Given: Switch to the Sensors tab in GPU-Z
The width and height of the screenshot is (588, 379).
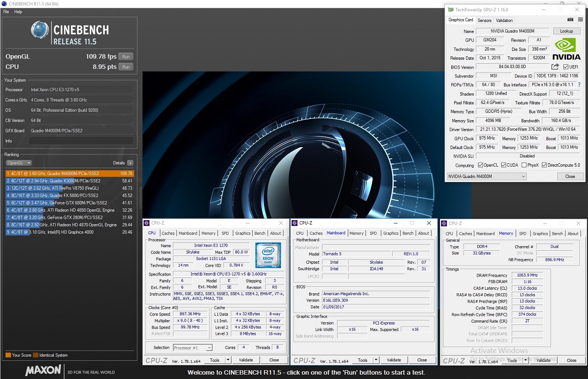Looking at the screenshot, I should tap(484, 20).
